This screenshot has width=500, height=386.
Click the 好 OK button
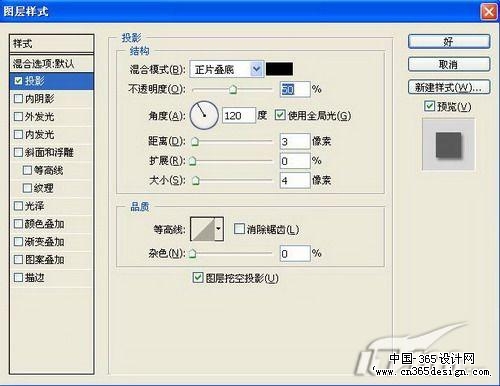[x=449, y=42]
